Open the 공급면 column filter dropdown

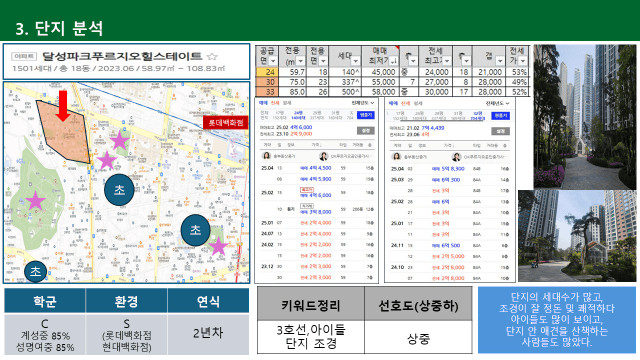tap(273, 61)
